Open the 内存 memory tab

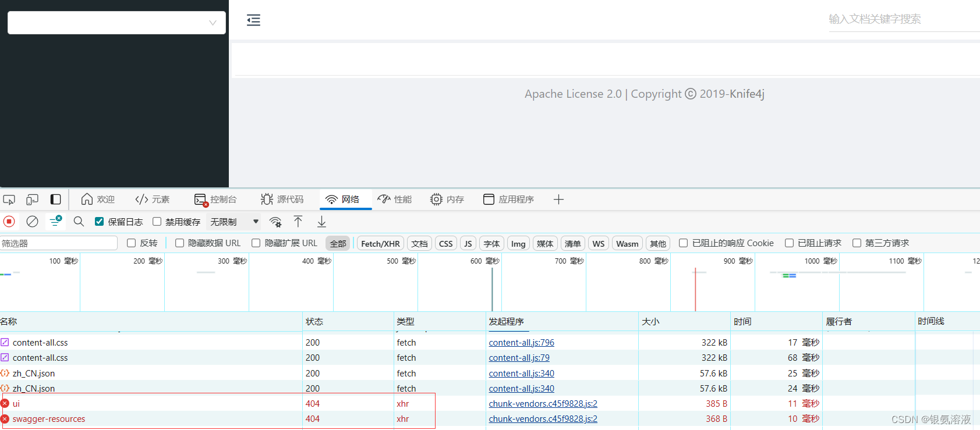447,200
